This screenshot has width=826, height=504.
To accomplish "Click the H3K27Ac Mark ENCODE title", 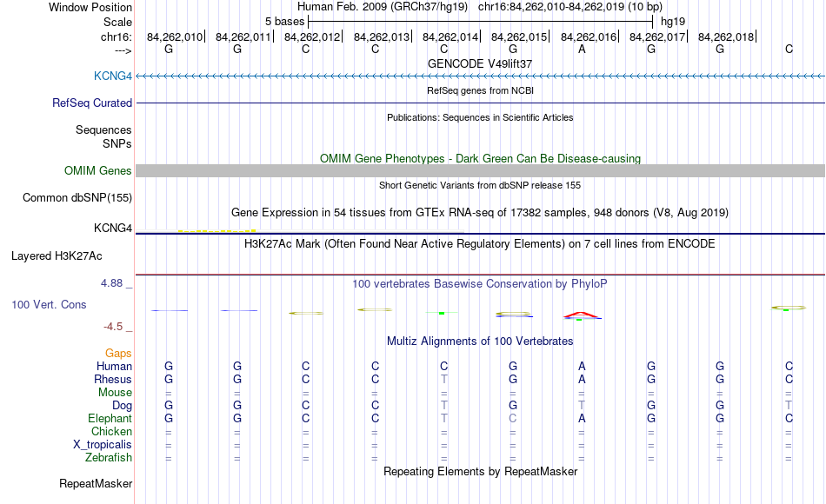I will pos(480,244).
